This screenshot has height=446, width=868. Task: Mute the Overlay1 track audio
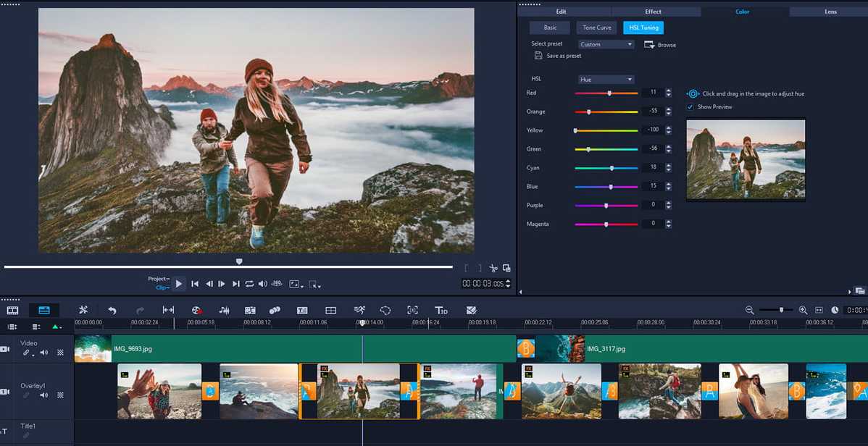43,395
